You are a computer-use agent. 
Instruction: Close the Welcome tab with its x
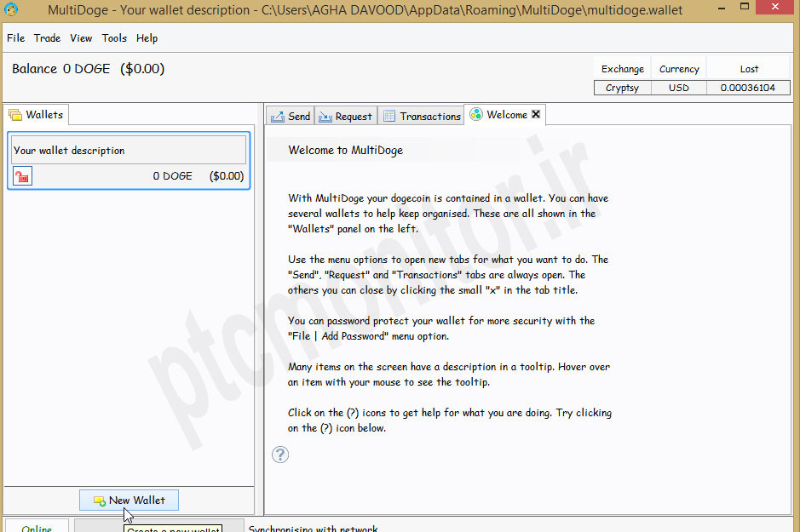536,114
